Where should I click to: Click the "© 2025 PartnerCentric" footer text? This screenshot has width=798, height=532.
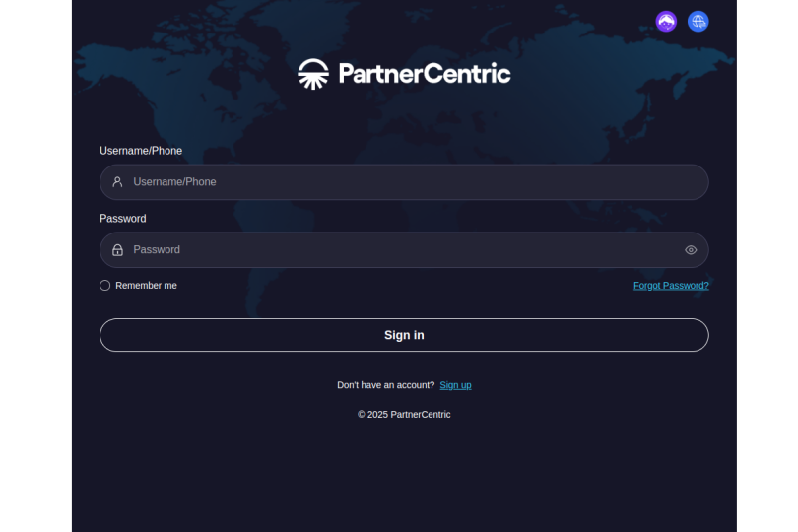tap(404, 415)
